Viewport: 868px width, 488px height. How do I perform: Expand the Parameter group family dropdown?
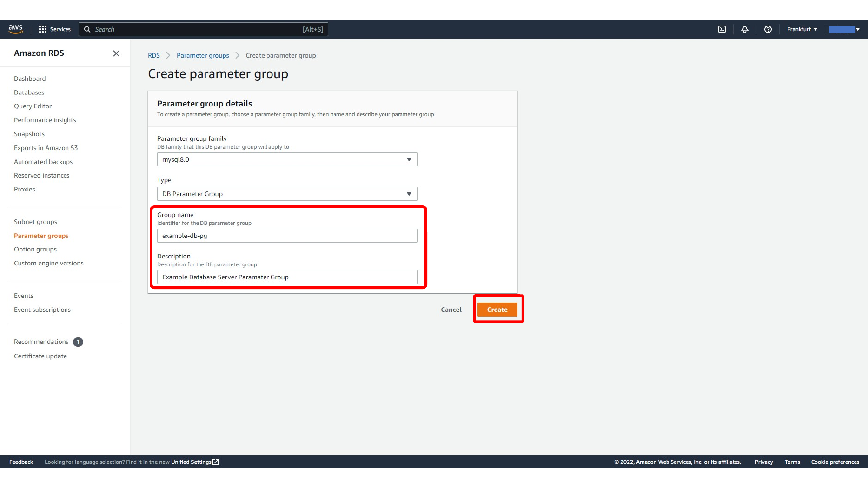(x=287, y=159)
